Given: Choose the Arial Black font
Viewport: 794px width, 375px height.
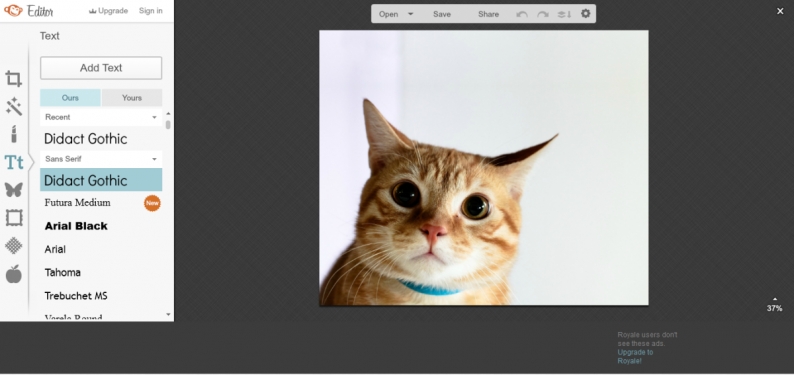Looking at the screenshot, I should 76,226.
